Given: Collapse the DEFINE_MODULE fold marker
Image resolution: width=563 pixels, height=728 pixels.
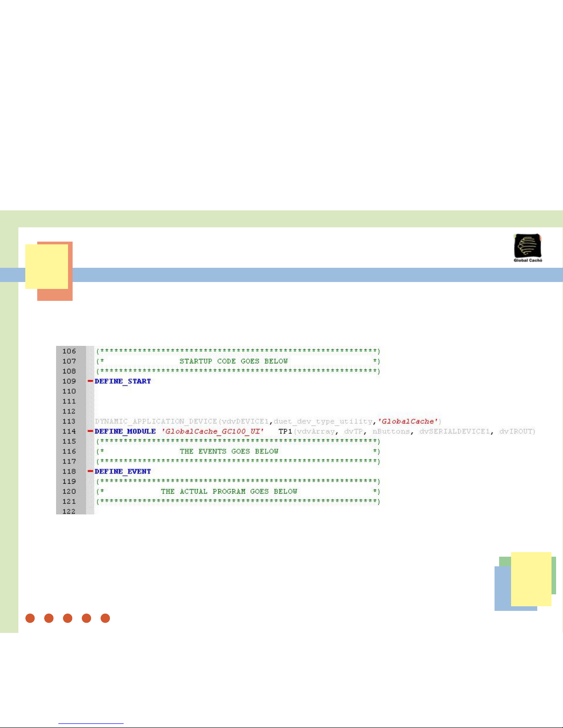Looking at the screenshot, I should pos(90,431).
